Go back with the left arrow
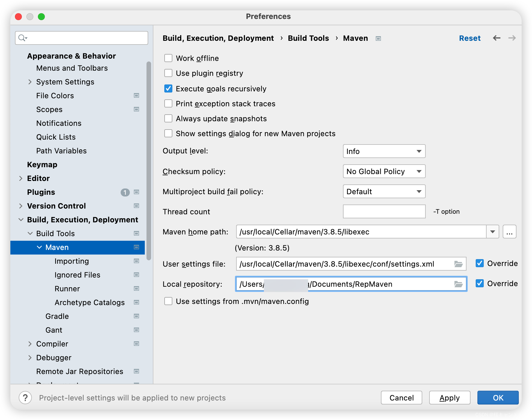 [497, 38]
